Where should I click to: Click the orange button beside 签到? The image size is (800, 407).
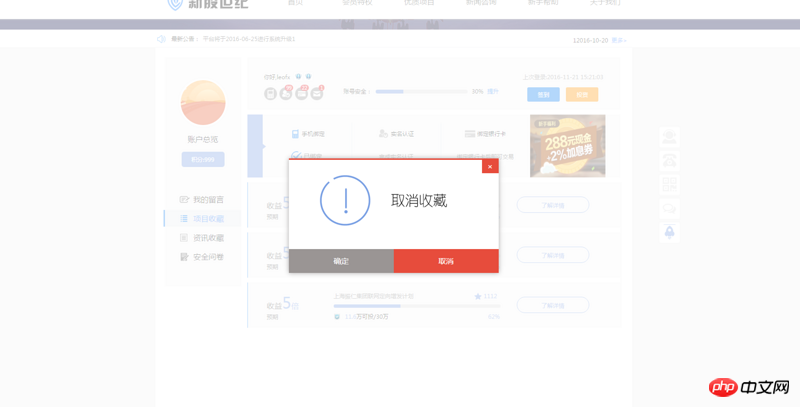(x=581, y=95)
